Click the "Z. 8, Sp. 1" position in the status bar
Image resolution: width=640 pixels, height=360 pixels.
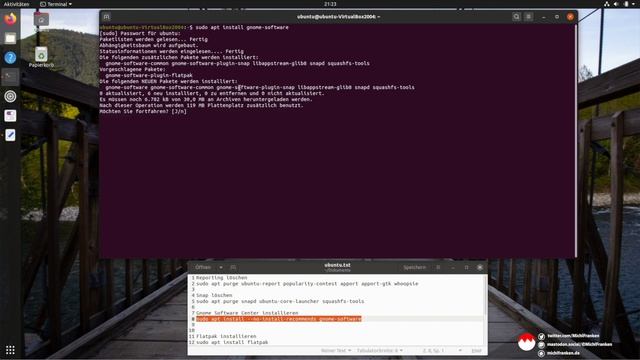tap(433, 351)
